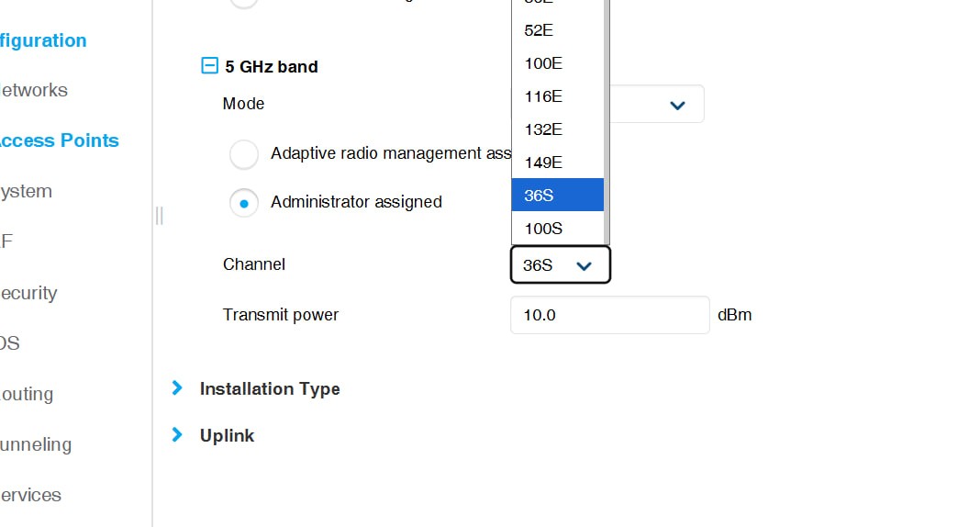The image size is (980, 527).
Task: Open Access Points in sidebar
Action: [59, 140]
